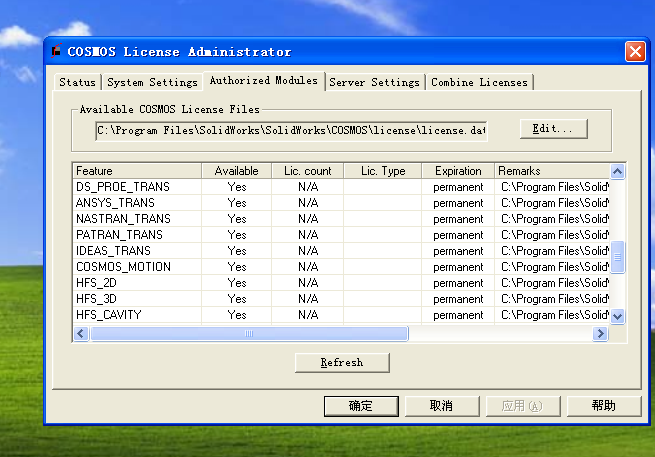The width and height of the screenshot is (655, 457).
Task: Click the horizontal scroll left arrow
Action: pos(81,333)
